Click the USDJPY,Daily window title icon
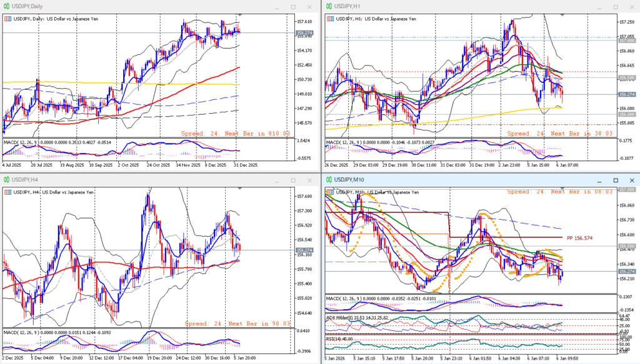Image resolution: width=640 pixels, height=364 pixels. (6, 6)
